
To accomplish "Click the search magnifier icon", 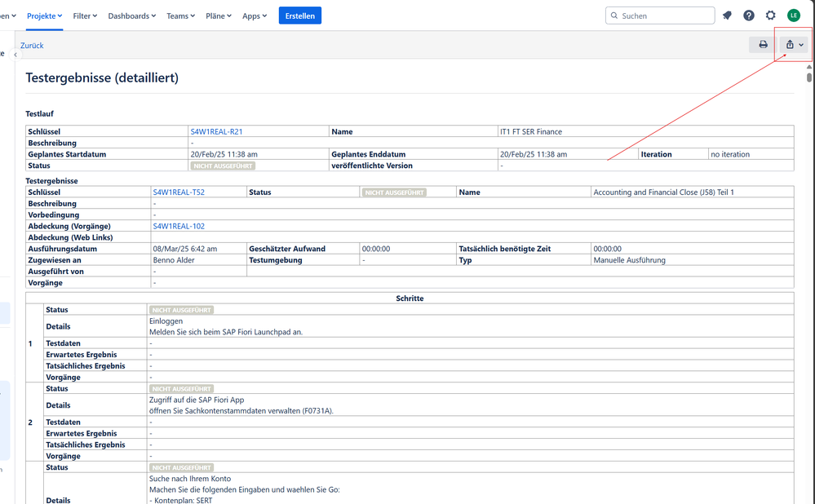I will pos(614,15).
